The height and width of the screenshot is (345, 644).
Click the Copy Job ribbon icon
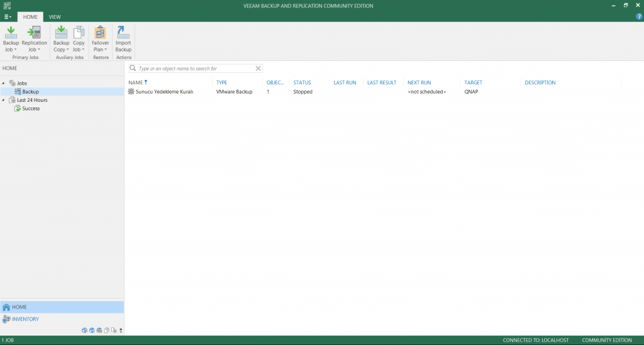coord(79,34)
